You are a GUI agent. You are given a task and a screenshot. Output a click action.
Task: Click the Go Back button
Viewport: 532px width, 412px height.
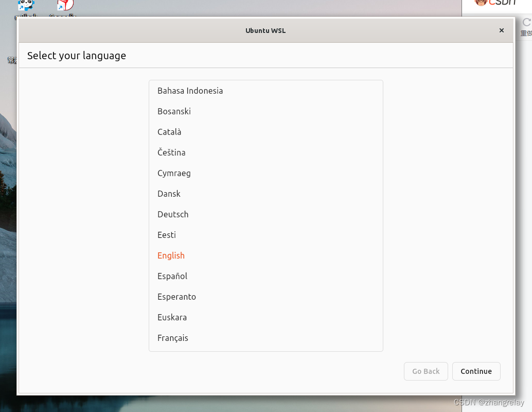pyautogui.click(x=426, y=371)
